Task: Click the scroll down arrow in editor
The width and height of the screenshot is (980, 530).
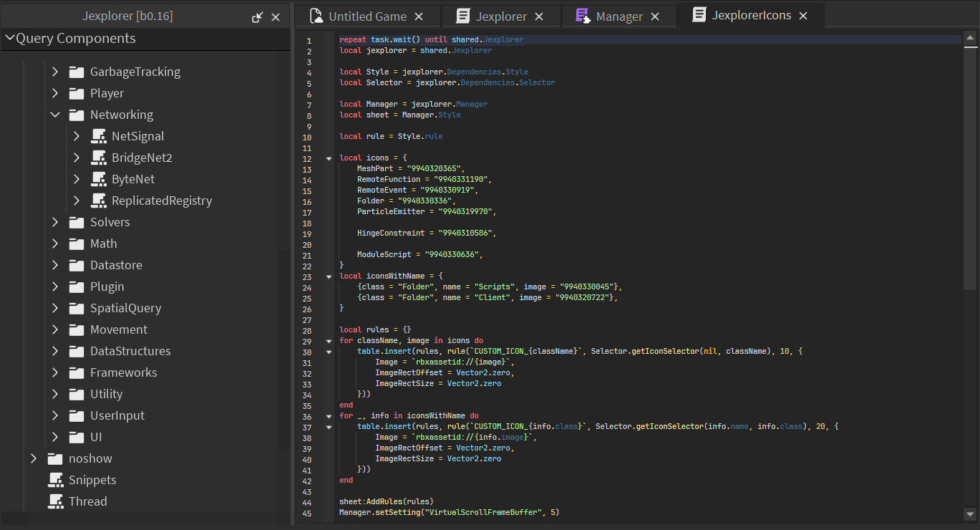Action: pyautogui.click(x=970, y=514)
